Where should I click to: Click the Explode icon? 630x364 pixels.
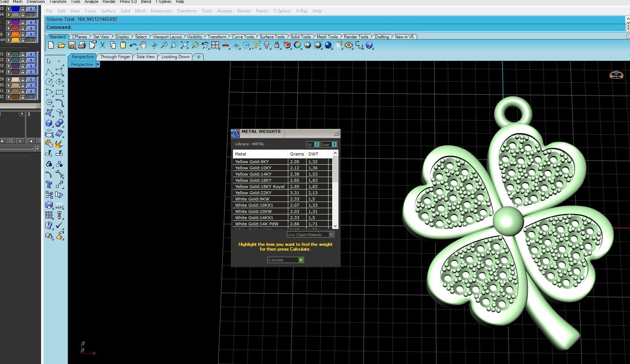(59, 143)
